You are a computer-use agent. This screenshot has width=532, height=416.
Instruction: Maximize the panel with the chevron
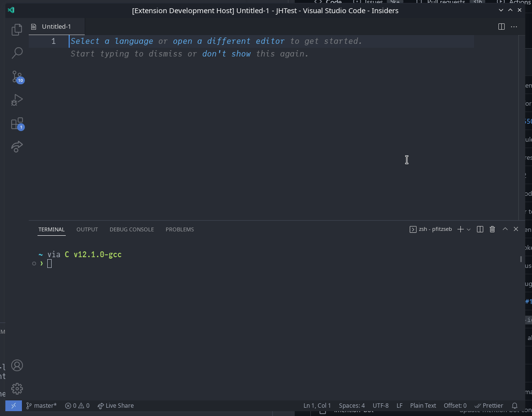point(505,229)
